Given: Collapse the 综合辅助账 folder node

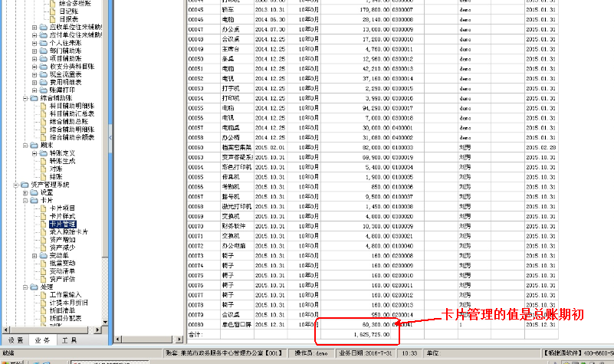Looking at the screenshot, I should 25,98.
